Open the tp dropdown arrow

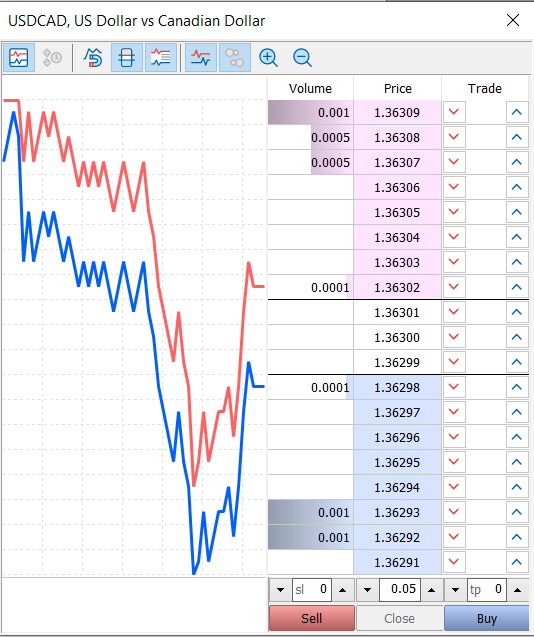[x=455, y=590]
